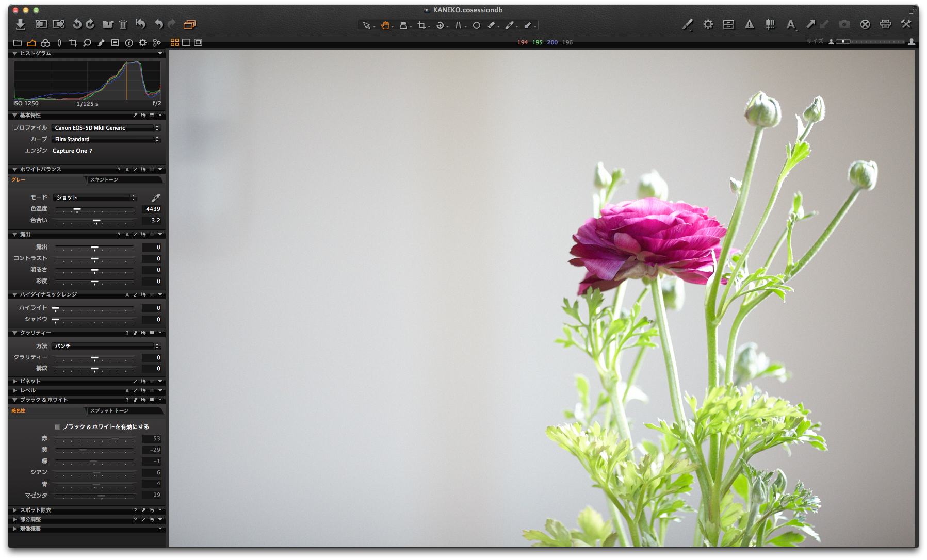Viewport: 927px width, 560px height.
Task: Click the help question mark in White Balance panel
Action: [119, 169]
